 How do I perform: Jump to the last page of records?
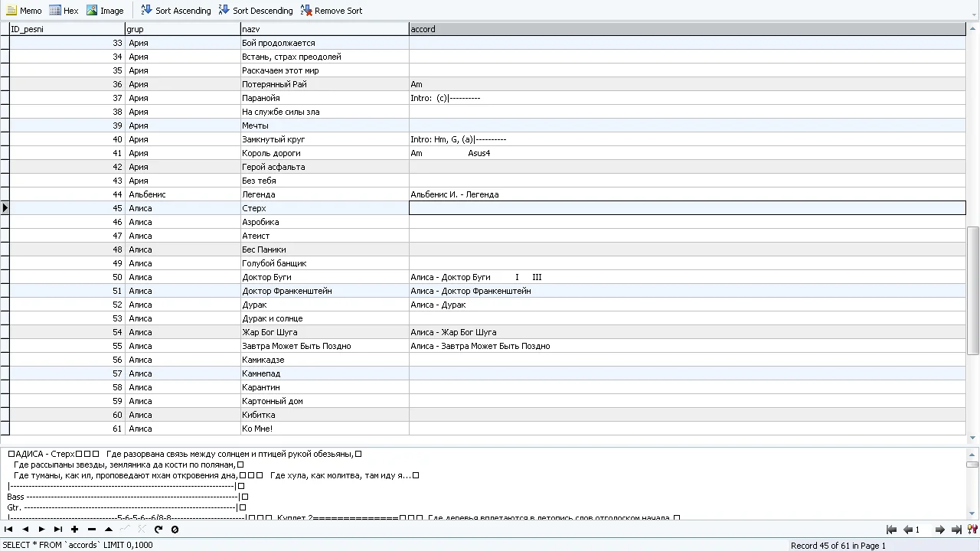pyautogui.click(x=955, y=529)
